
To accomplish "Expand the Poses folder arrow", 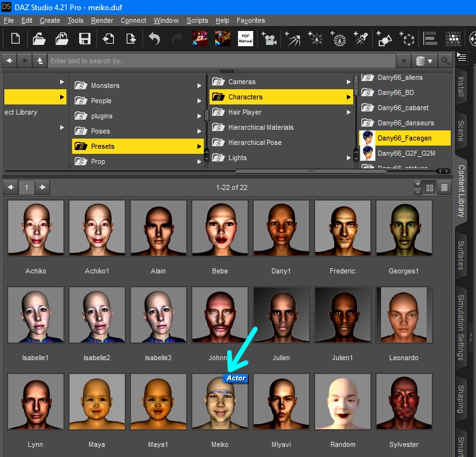I will coord(199,131).
